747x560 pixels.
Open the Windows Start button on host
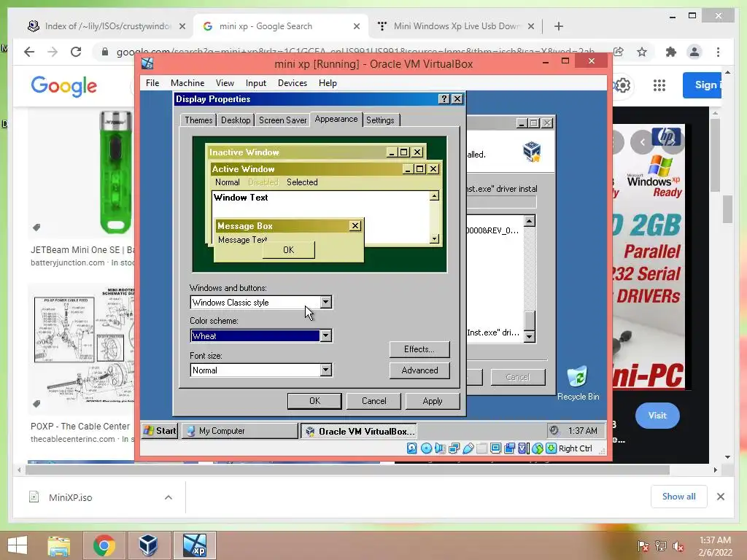18,545
